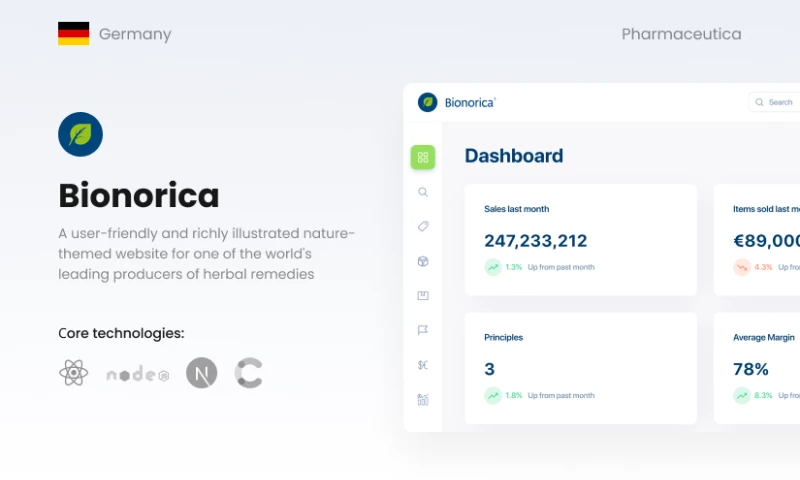This screenshot has height=480, width=800.
Task: Click the German flag icon
Action: pyautogui.click(x=73, y=34)
